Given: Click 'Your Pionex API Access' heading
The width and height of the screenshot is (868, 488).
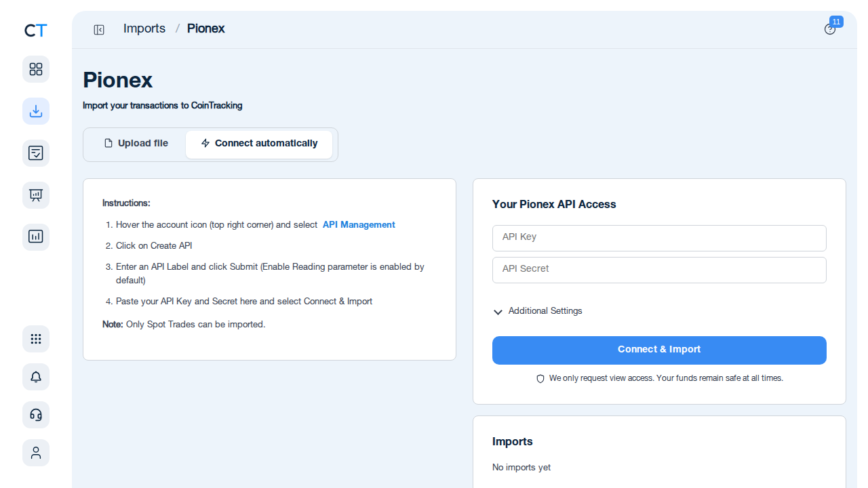Looking at the screenshot, I should pyautogui.click(x=554, y=205).
